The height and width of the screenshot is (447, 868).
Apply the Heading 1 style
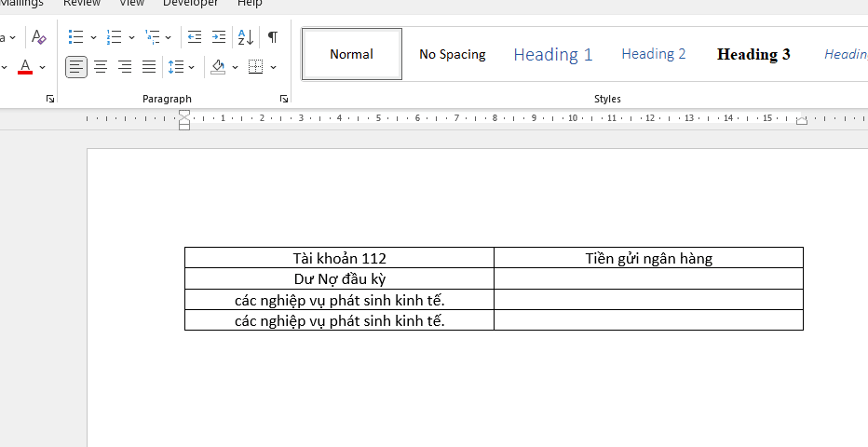pyautogui.click(x=553, y=54)
